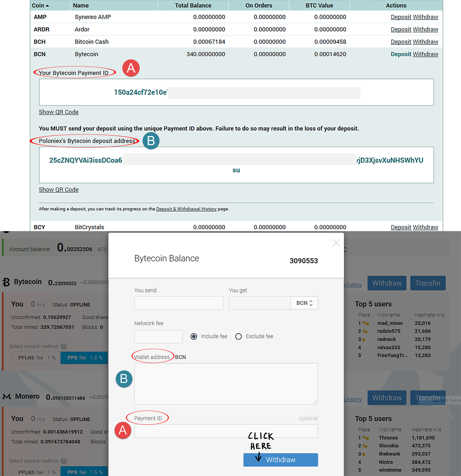Click help icon beside Monero reward method
Viewport: 461px width, 476px height.
pos(64,461)
